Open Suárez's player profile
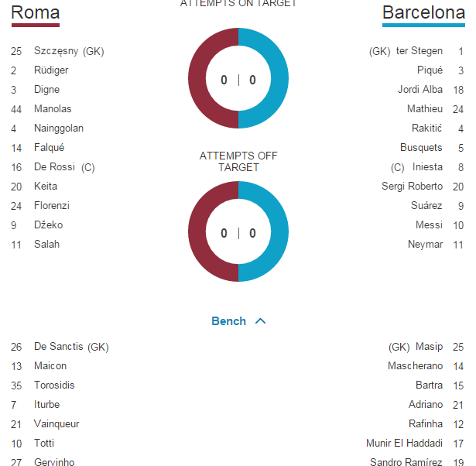The width and height of the screenshot is (476, 466). pos(426,206)
